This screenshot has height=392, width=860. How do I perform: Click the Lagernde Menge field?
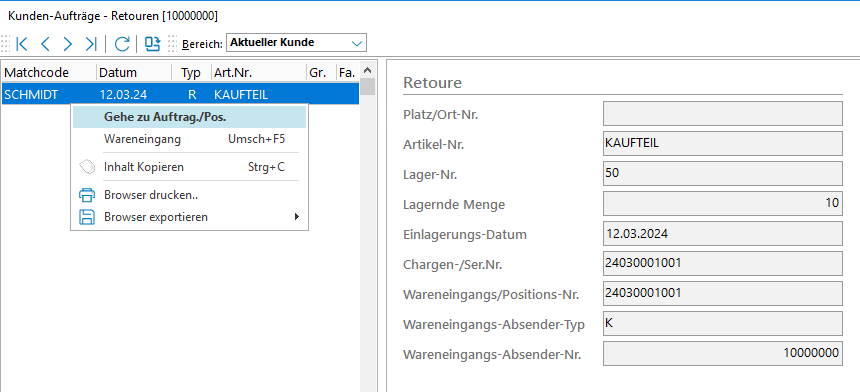[x=723, y=203]
